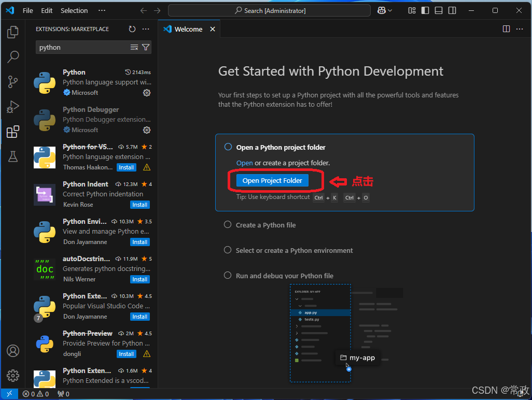Install Python Preview by dongli
532x400 pixels.
click(x=126, y=353)
